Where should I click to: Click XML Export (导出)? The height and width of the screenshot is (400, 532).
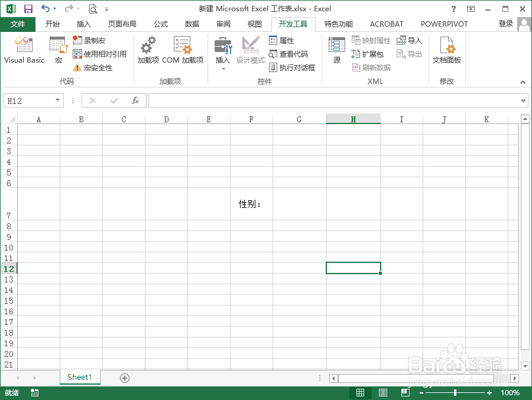(x=409, y=54)
